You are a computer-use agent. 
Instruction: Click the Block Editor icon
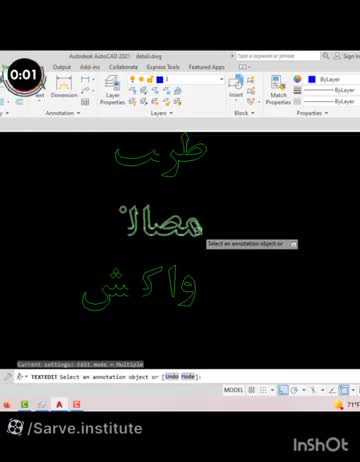(x=251, y=90)
